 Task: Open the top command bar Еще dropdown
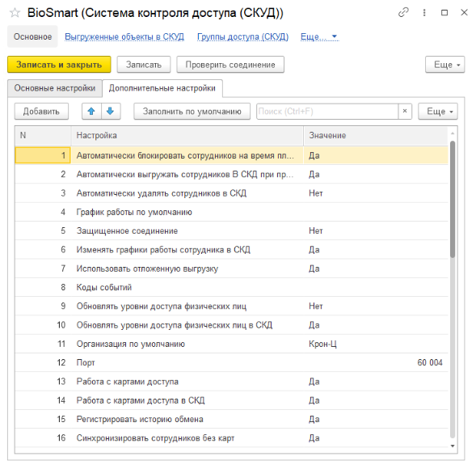444,65
